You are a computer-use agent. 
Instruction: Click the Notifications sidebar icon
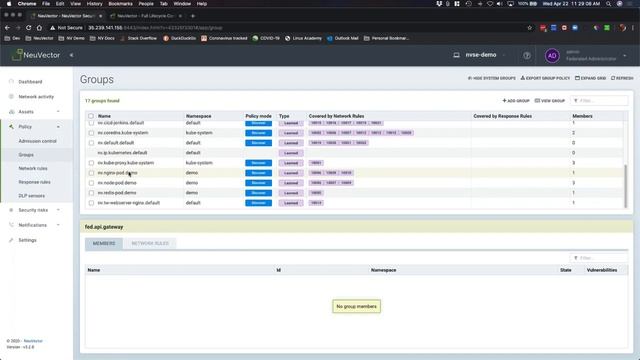click(x=11, y=225)
